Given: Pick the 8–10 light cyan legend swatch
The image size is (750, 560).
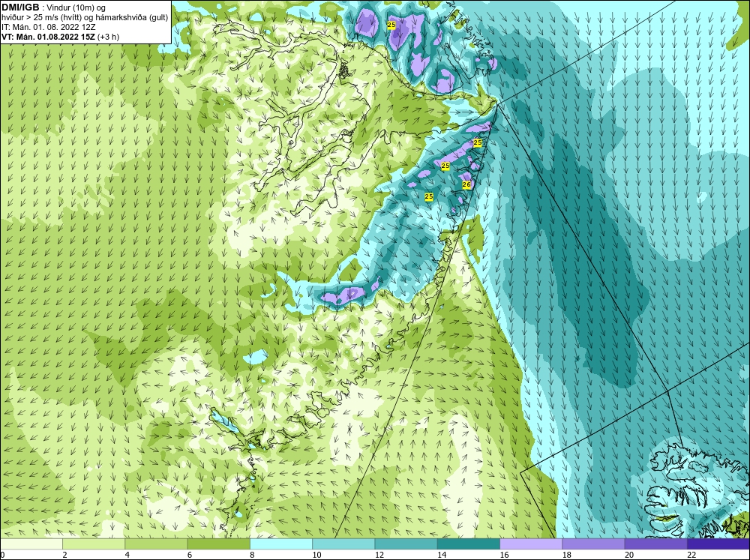Looking at the screenshot, I should pyautogui.click(x=281, y=544).
